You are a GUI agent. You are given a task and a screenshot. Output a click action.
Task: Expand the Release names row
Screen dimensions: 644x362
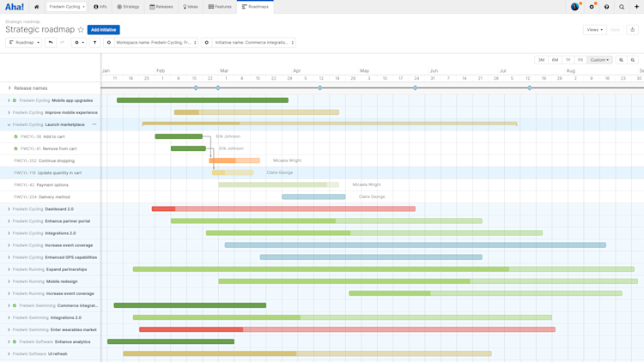(x=9, y=87)
